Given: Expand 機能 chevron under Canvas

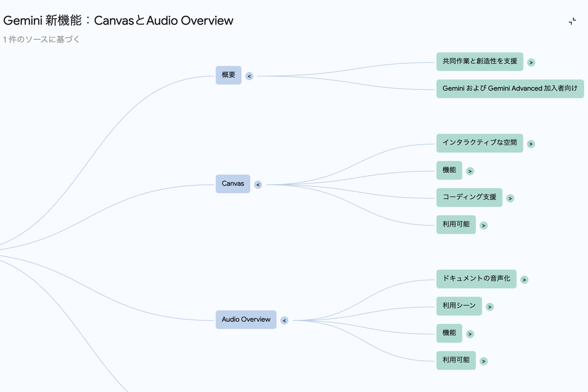Looking at the screenshot, I should [470, 171].
